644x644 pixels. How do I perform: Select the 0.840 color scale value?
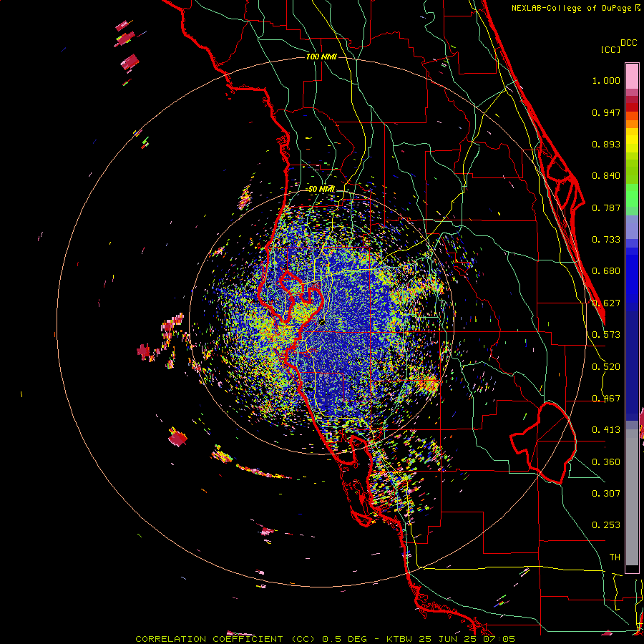[x=606, y=176]
